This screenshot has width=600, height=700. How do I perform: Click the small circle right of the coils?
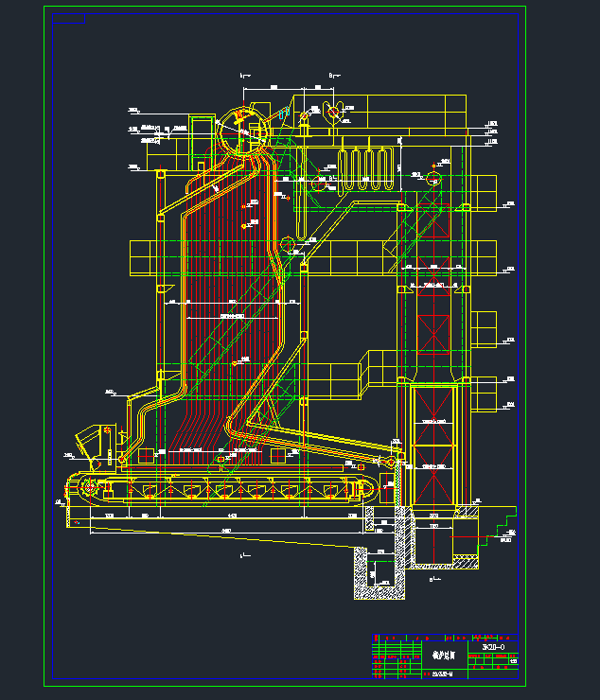point(433,178)
